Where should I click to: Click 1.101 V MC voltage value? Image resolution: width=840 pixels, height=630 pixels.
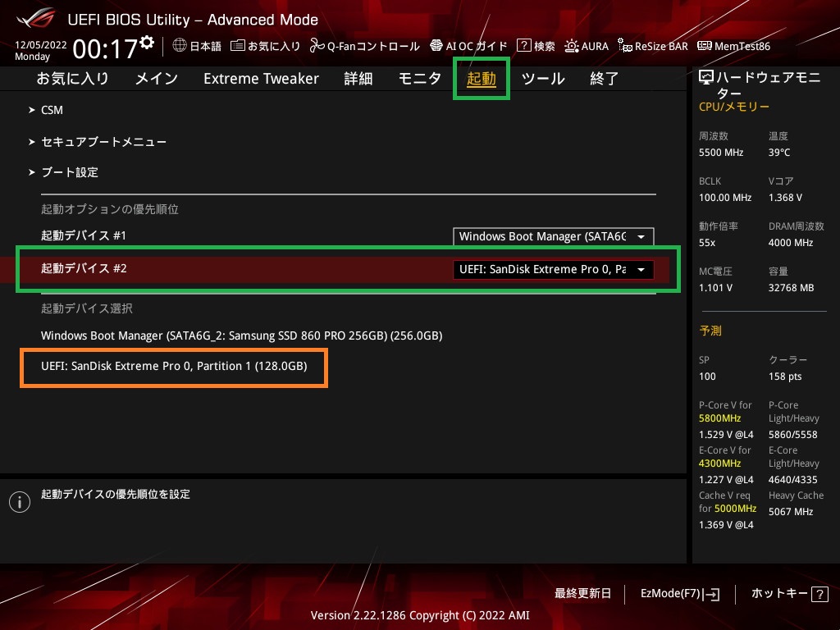pyautogui.click(x=715, y=288)
